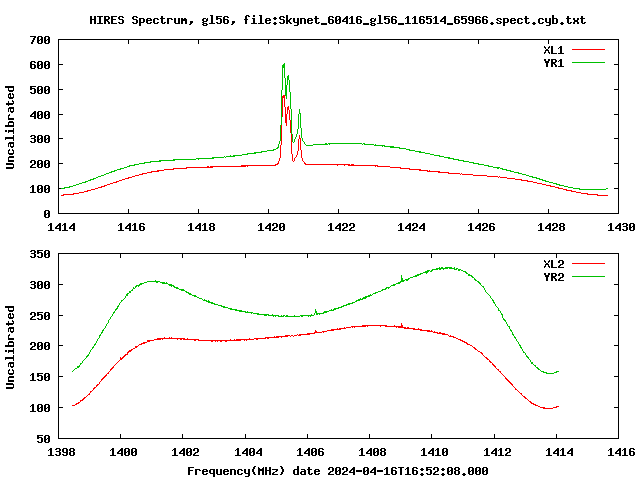Click the 400 y-axis label on top plot
This screenshot has width=640, height=480.
point(40,115)
